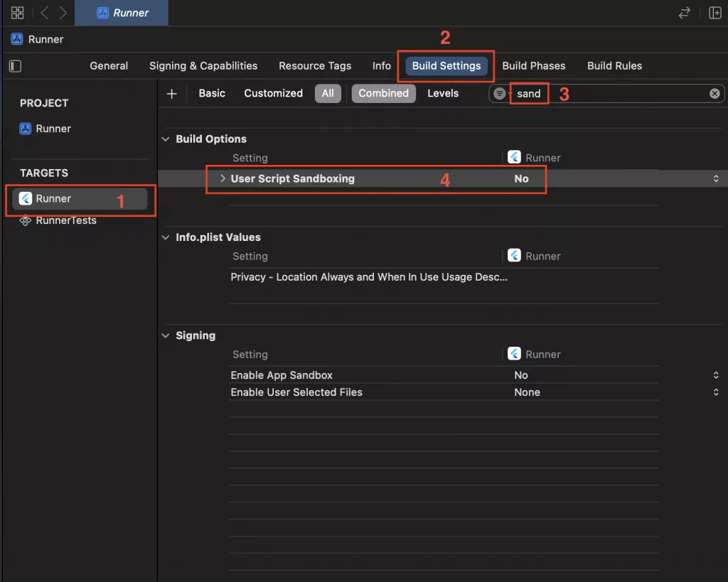
Task: Open the Build Rules tab
Action: (614, 66)
